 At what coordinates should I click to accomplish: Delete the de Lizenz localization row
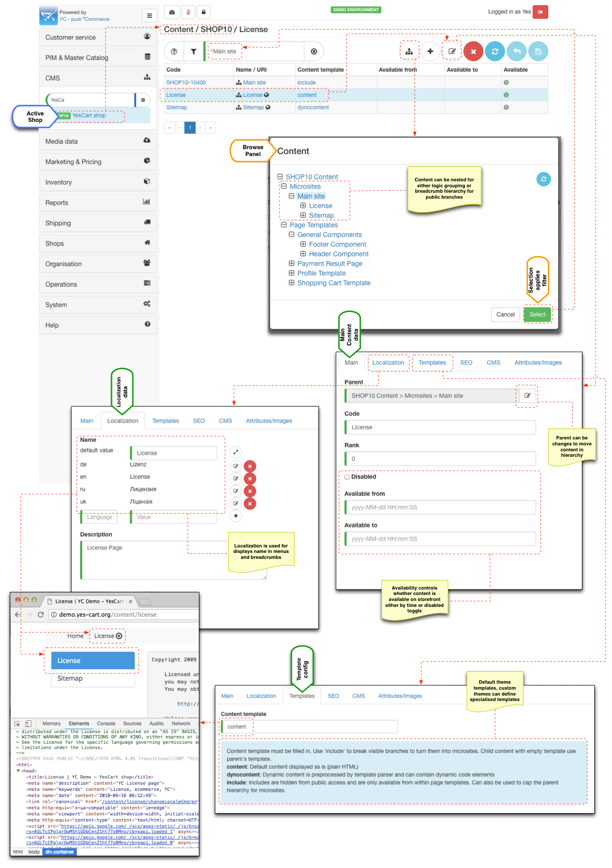point(250,466)
